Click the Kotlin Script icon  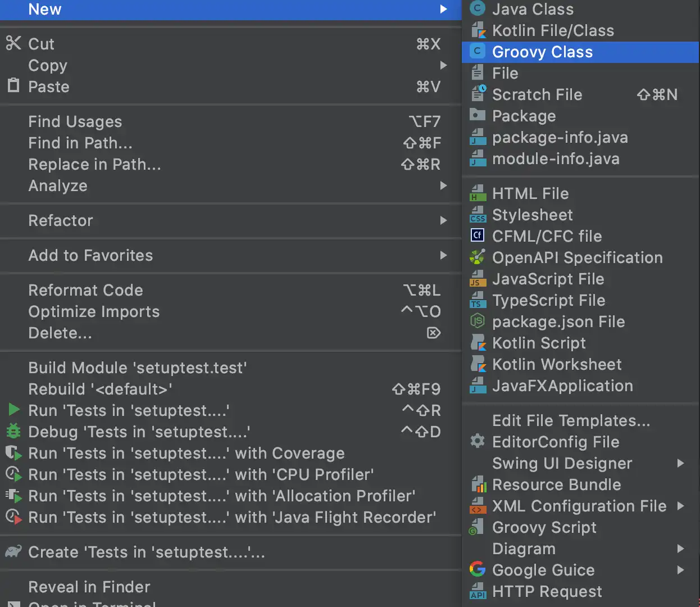pyautogui.click(x=478, y=343)
